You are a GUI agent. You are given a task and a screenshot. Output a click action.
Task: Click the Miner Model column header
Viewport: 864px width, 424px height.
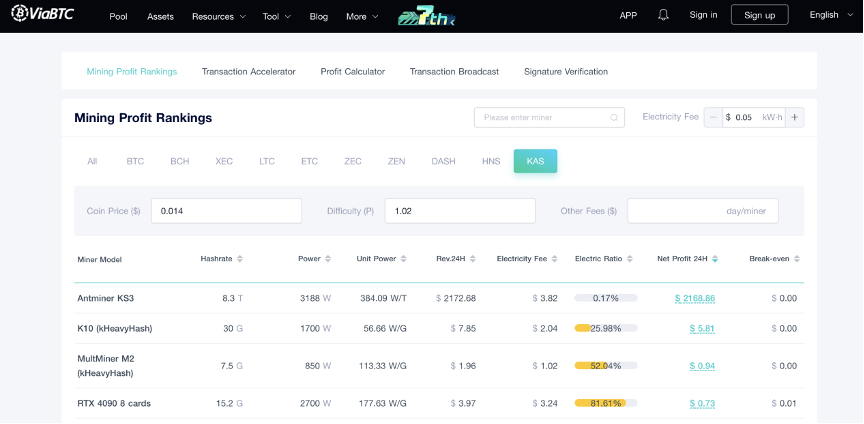100,259
